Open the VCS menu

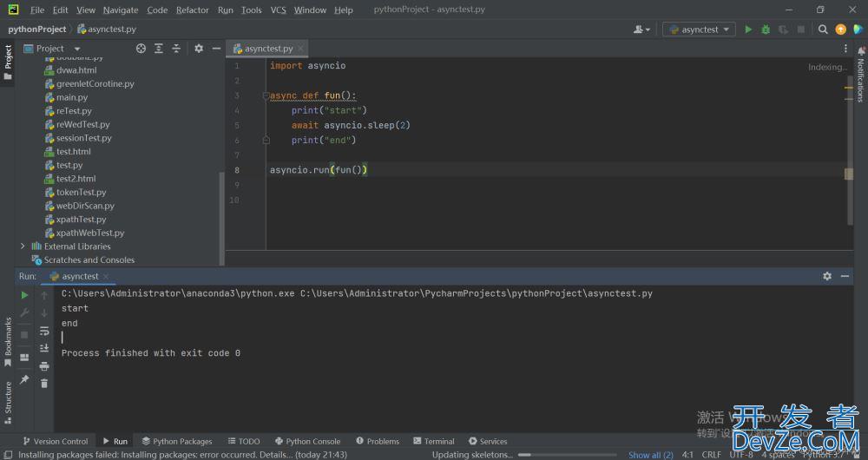[x=279, y=10]
